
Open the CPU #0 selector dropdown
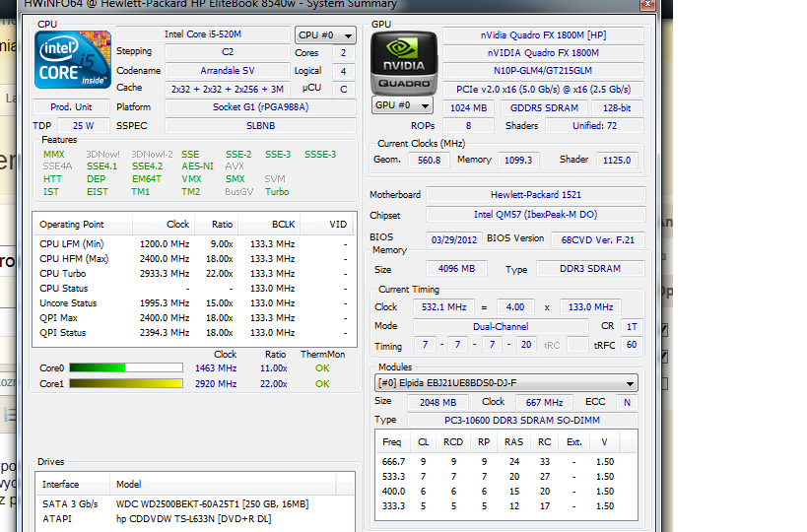[x=325, y=35]
